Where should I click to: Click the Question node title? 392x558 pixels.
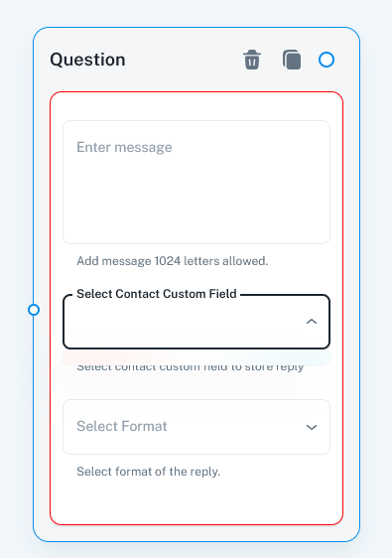tap(87, 60)
